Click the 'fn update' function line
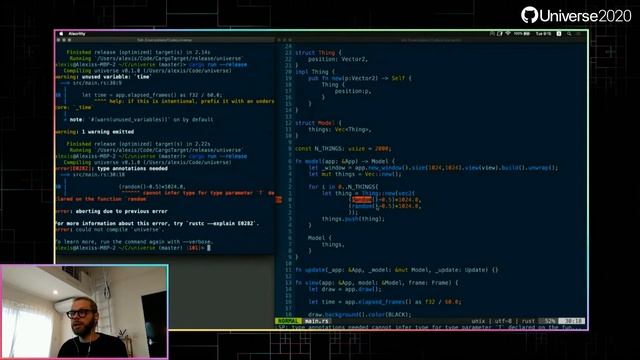The image size is (640, 360). tap(396, 270)
